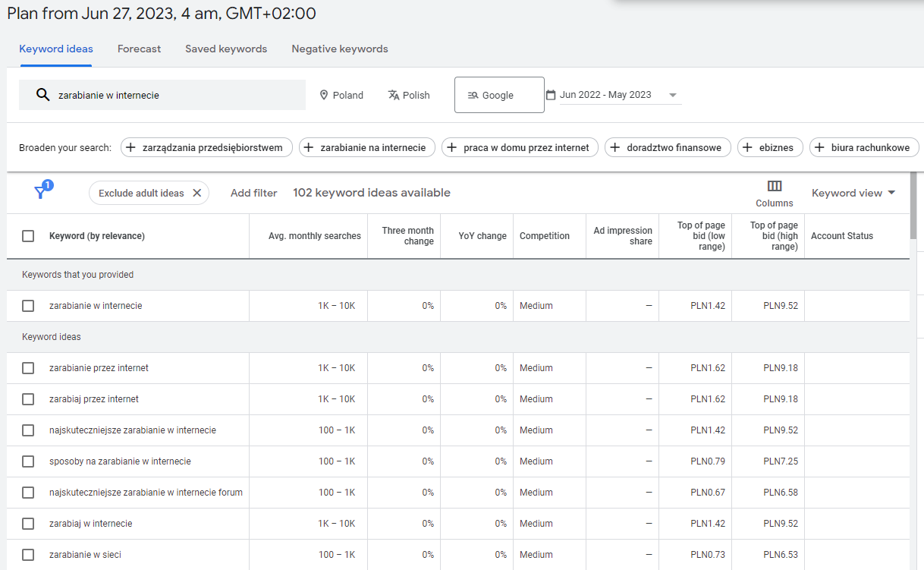Check the 'zarabianie przez internet' row checkbox
924x570 pixels.
pos(28,368)
